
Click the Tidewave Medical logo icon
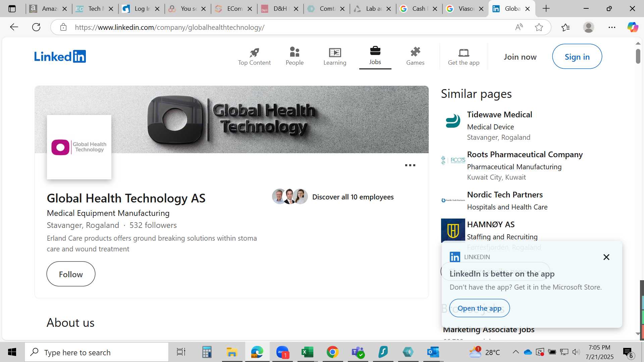coord(453,121)
